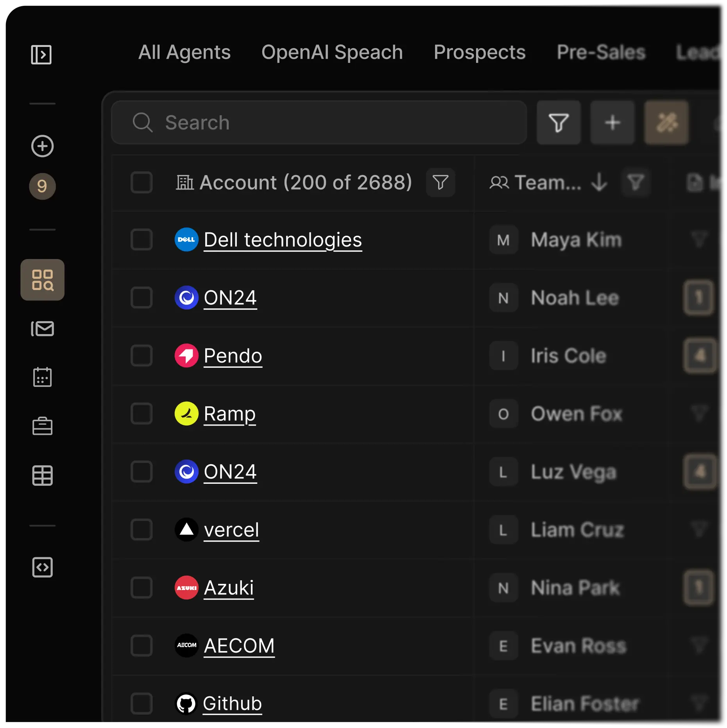This screenshot has width=727, height=728.
Task: Open the vercel account link
Action: click(x=231, y=530)
